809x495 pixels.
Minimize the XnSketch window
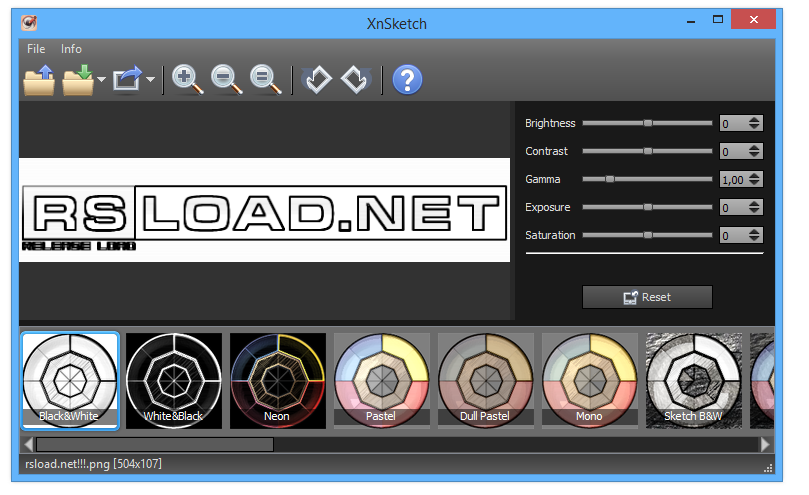coord(691,21)
